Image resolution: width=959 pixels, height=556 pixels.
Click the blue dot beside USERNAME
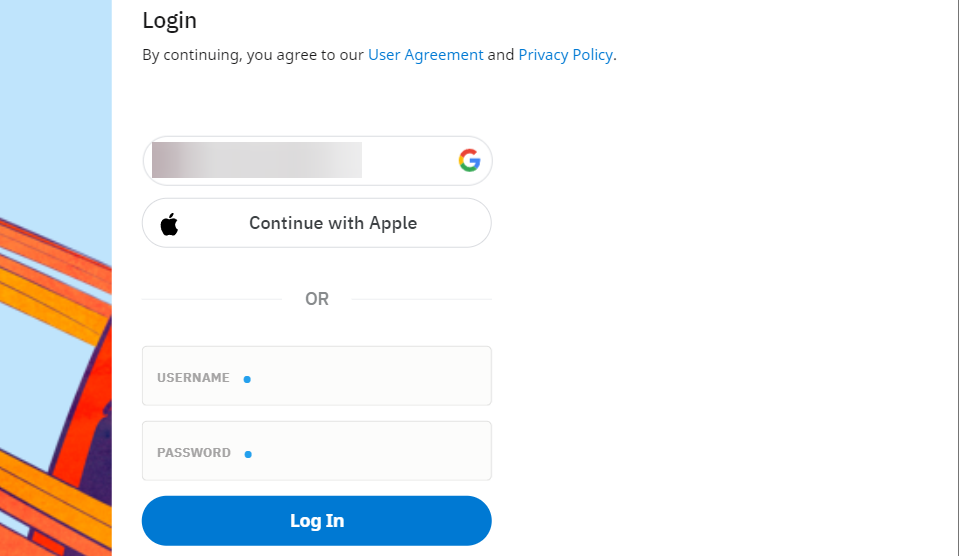tap(247, 379)
